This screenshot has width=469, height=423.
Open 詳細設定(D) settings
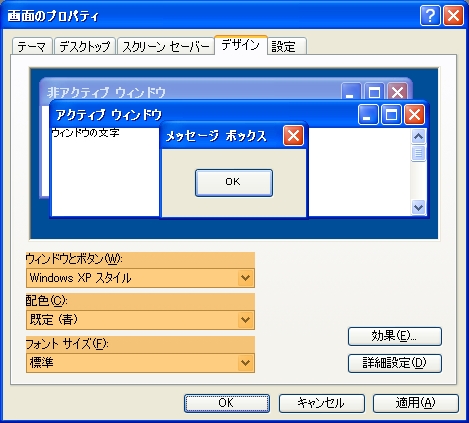pyautogui.click(x=395, y=363)
